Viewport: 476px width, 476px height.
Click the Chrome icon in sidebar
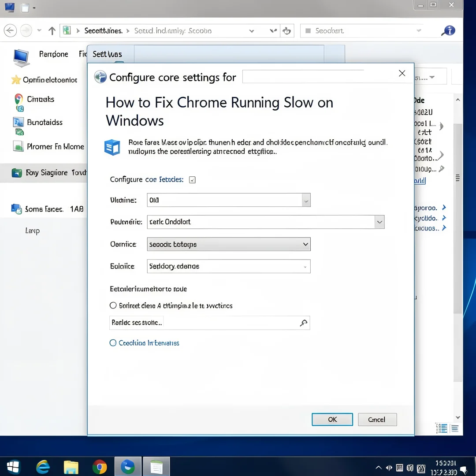19,99
